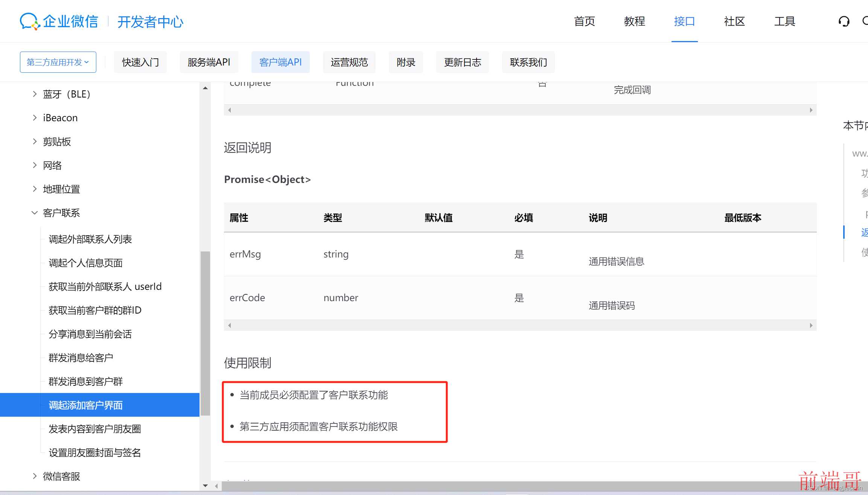
Task: Open 设置朋友圈封面与签名 sidebar item
Action: 95,452
